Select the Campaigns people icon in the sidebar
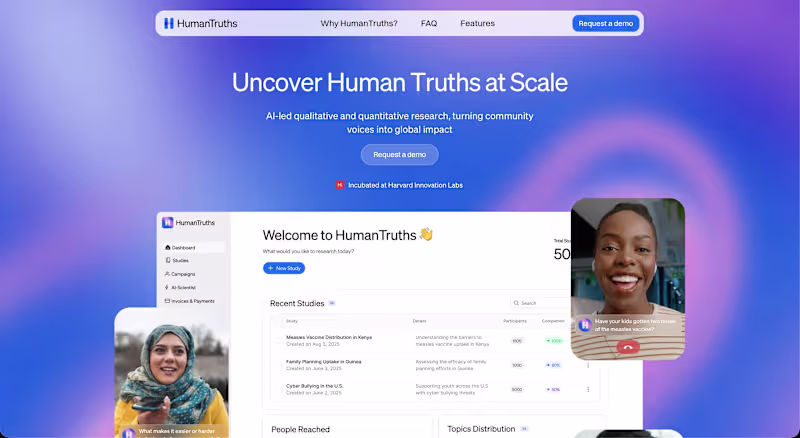Screen dimensions: 800x438 167,274
